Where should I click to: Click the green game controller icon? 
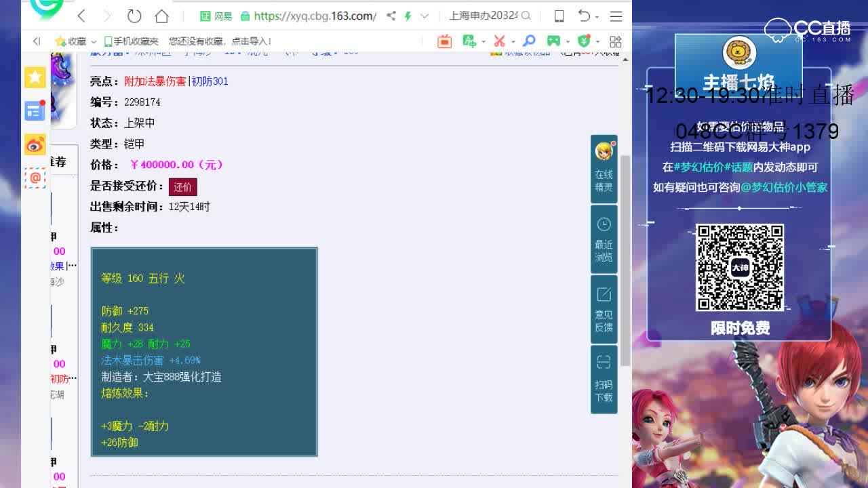554,41
